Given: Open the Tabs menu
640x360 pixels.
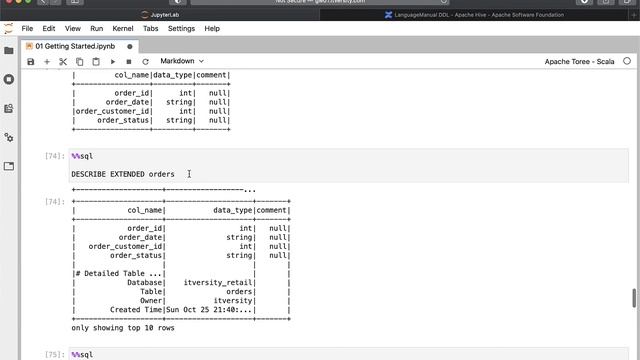Looking at the screenshot, I should [x=151, y=29].
